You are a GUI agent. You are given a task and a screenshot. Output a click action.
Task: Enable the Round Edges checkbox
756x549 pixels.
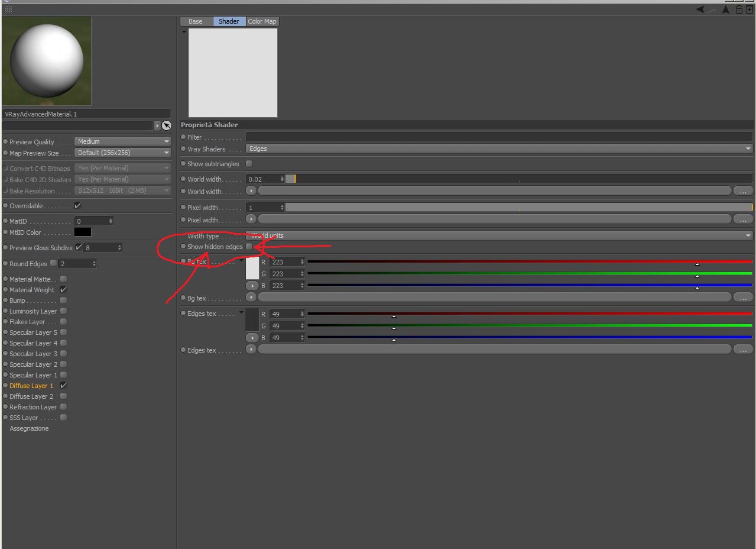[x=54, y=263]
